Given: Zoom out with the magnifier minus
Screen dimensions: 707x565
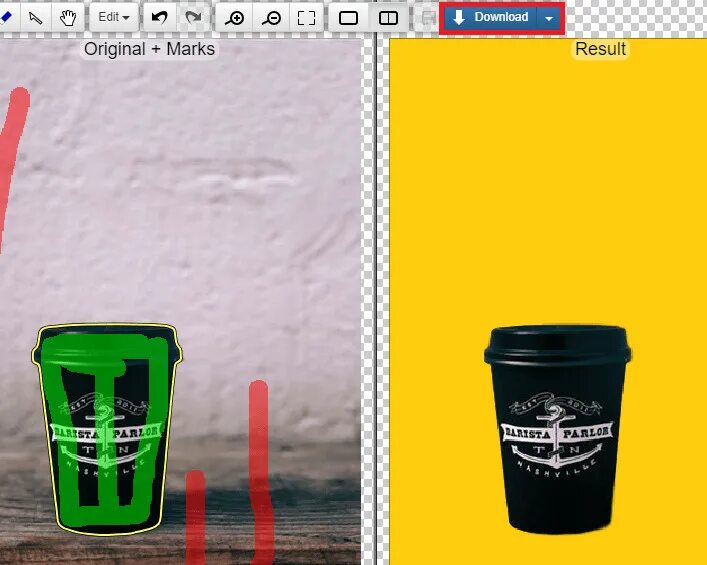Looking at the screenshot, I should 271,18.
